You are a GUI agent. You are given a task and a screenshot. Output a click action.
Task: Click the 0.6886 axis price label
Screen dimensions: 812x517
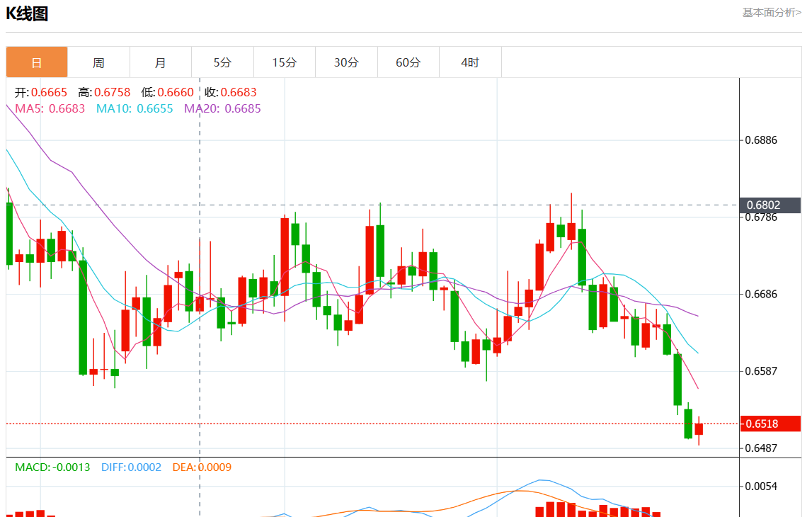(x=761, y=140)
